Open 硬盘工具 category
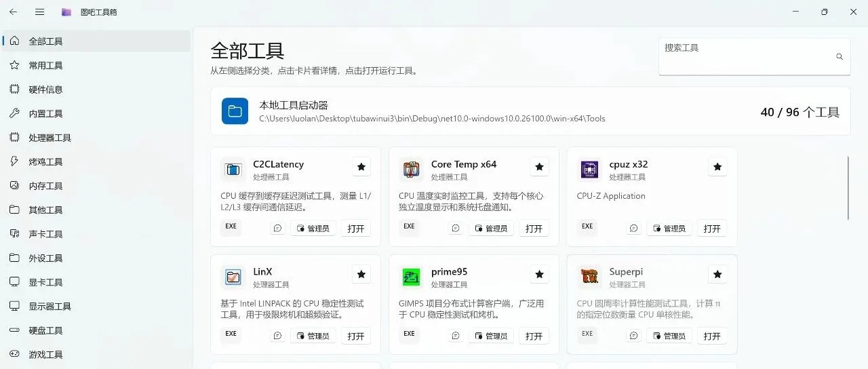This screenshot has width=868, height=369. point(96,330)
